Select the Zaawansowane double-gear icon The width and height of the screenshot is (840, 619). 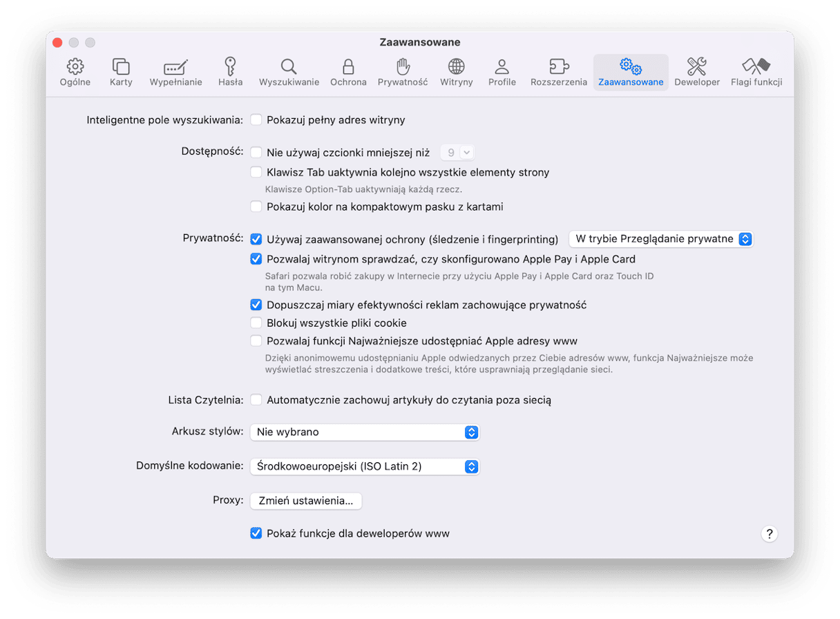coord(631,66)
